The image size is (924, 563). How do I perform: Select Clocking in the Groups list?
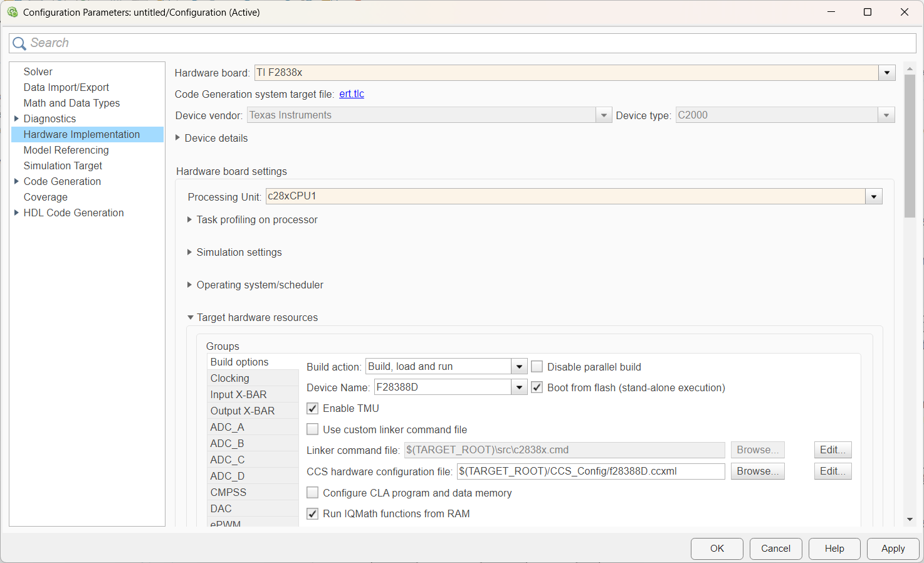pyautogui.click(x=230, y=378)
